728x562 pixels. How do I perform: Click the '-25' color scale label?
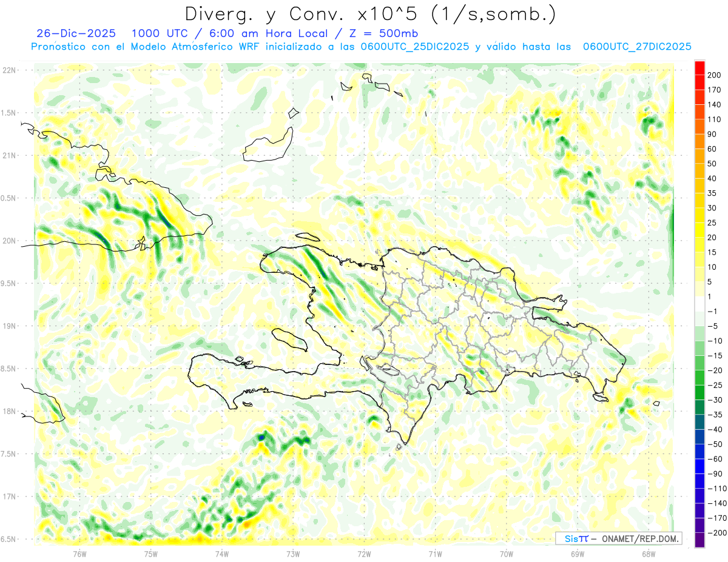715,385
